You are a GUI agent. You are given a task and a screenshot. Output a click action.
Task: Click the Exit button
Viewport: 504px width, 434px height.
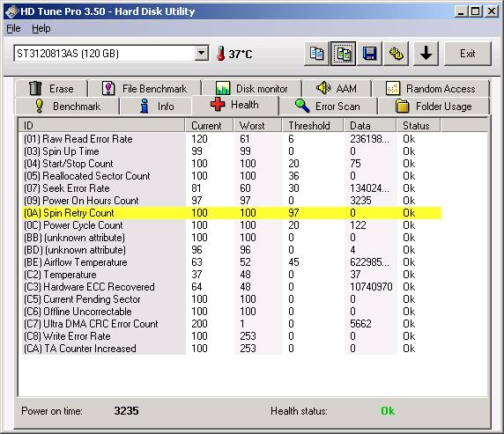point(468,54)
